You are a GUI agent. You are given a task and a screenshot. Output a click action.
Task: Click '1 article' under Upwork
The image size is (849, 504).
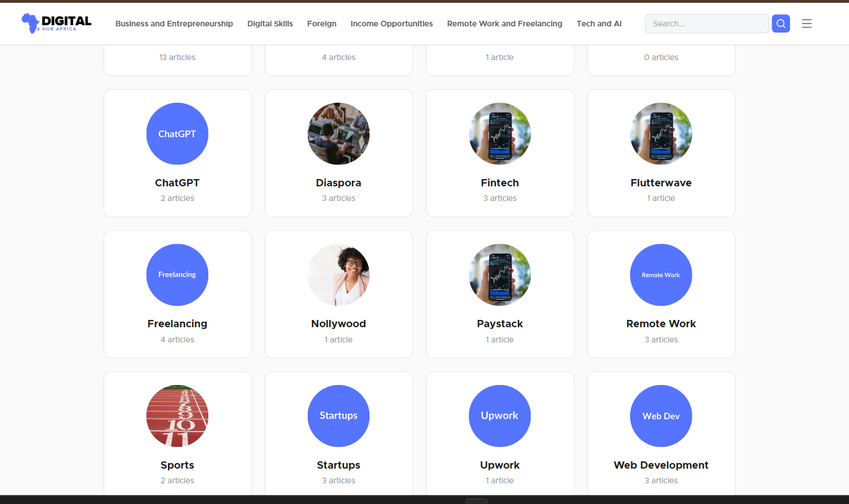500,480
